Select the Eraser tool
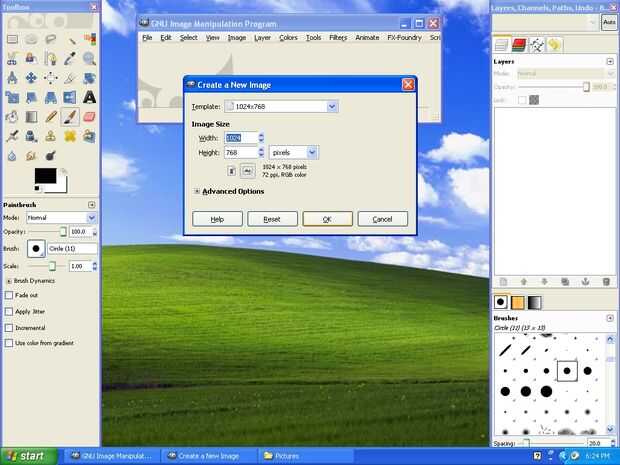Viewport: 620px width, 465px height. tap(89, 117)
